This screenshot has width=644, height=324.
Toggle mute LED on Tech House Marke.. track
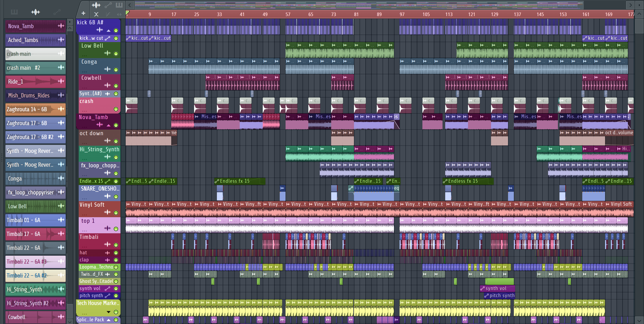coord(116,312)
